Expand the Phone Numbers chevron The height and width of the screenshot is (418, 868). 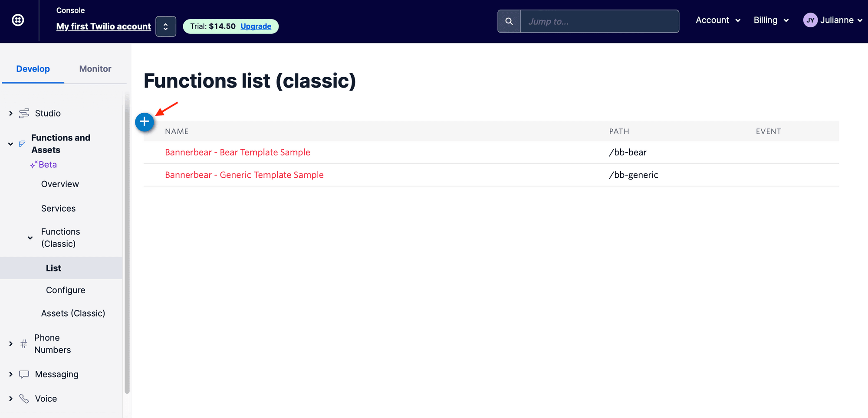(11, 344)
